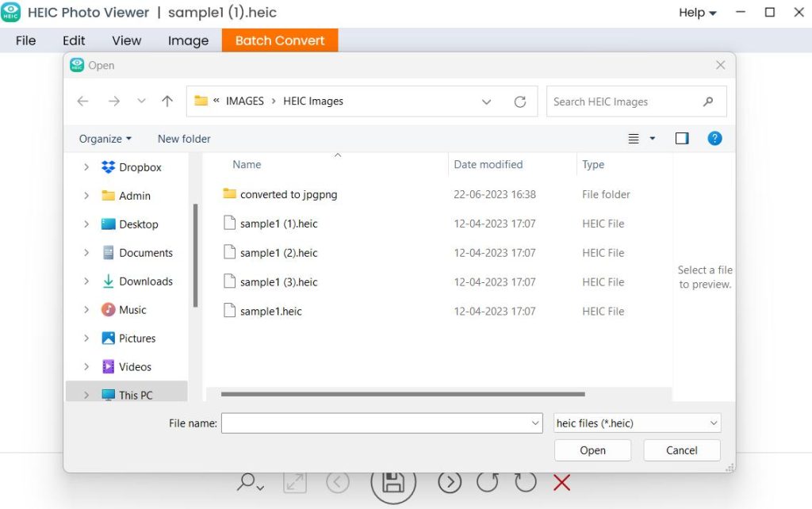Screen dimensions: 812x509
Task: Sort files by Date modified column
Action: pyautogui.click(x=488, y=165)
